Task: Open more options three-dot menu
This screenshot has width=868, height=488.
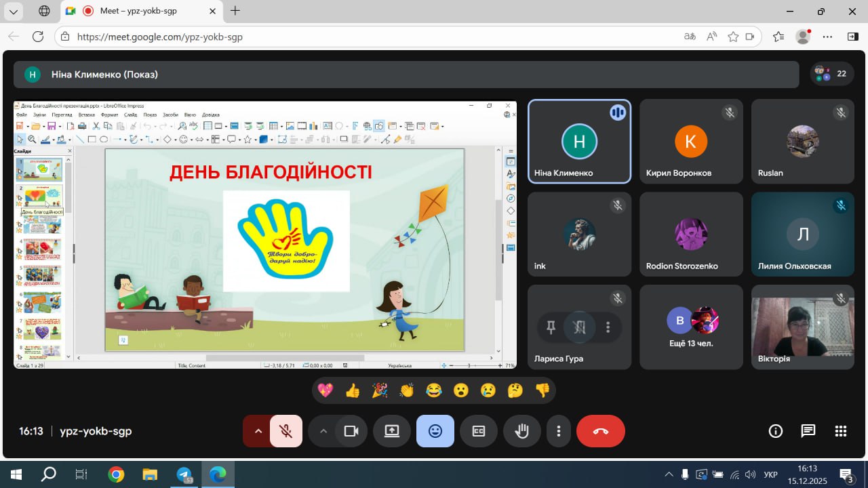Action: (x=558, y=431)
